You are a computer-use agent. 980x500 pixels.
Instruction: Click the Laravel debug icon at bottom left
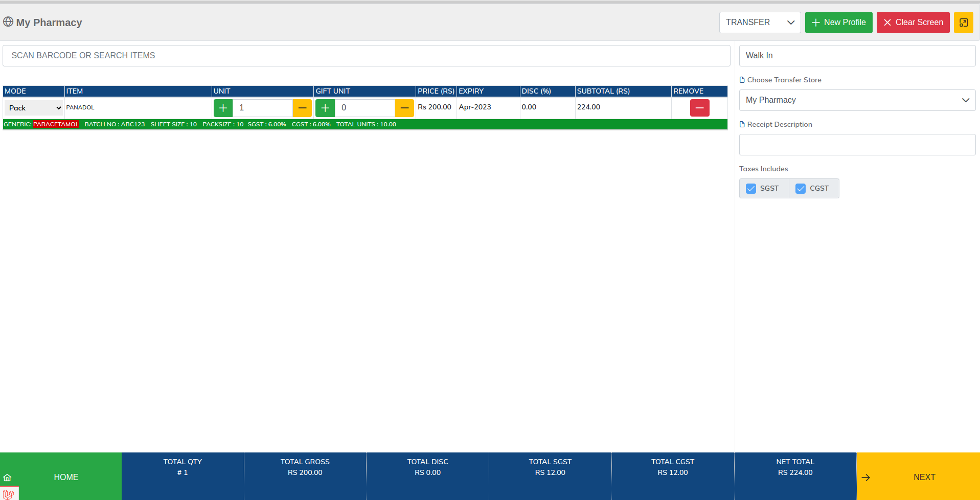(x=9, y=494)
